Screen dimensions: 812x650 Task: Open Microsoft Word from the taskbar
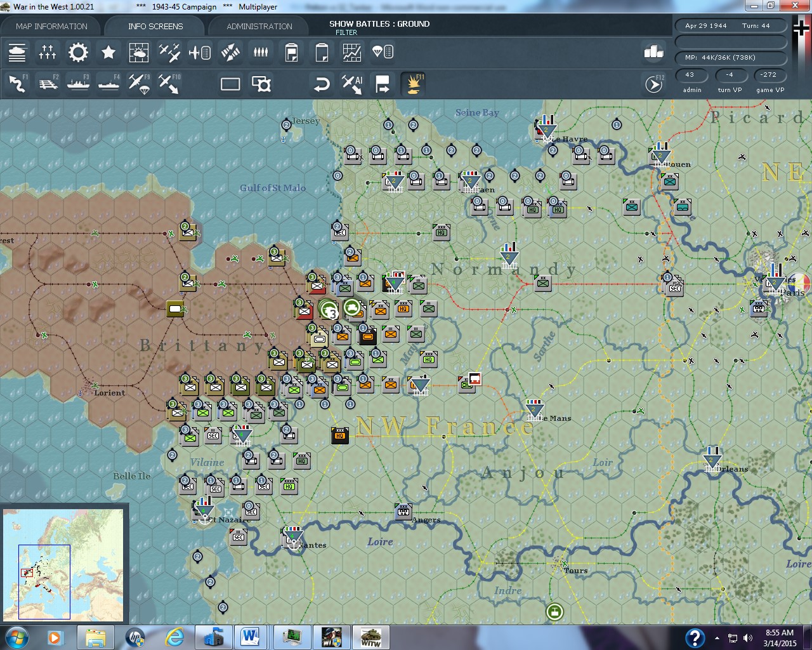point(251,637)
